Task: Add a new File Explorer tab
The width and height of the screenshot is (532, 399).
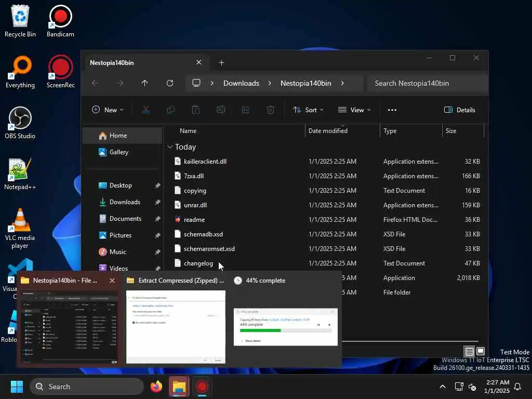Action: pos(221,63)
